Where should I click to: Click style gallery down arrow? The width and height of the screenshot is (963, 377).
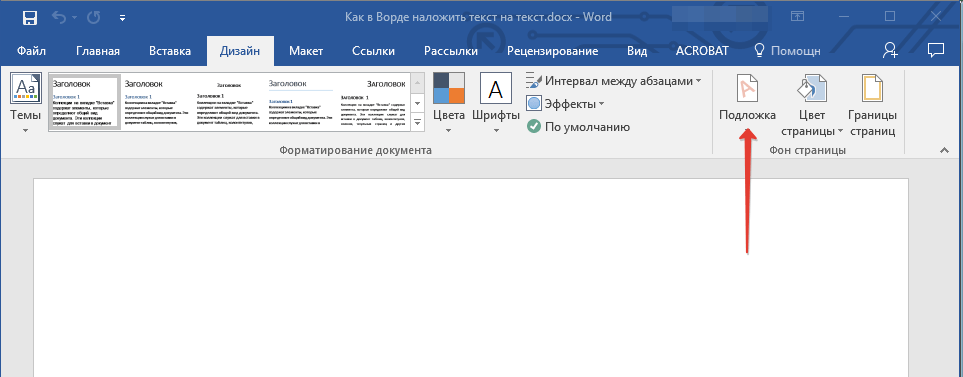418,102
